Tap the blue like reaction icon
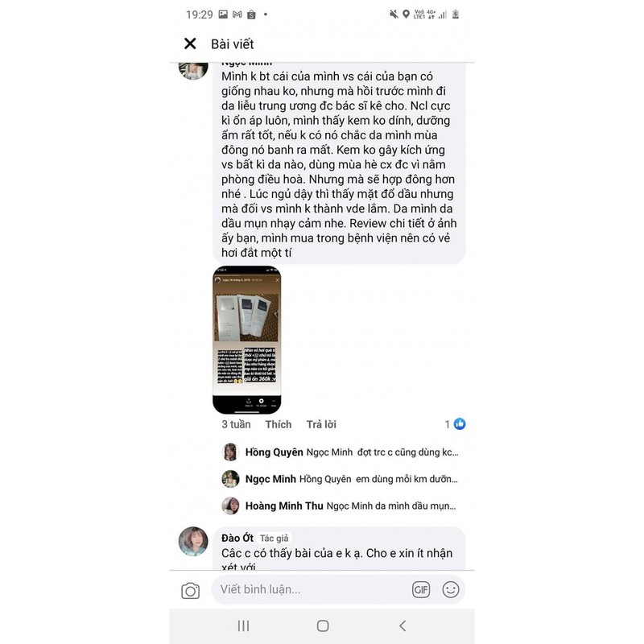 460,424
